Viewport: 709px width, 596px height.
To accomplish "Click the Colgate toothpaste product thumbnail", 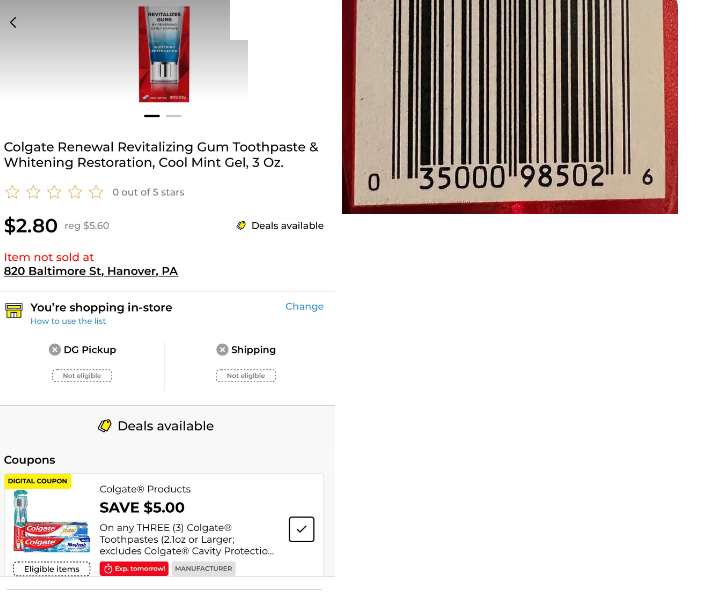I will (164, 54).
